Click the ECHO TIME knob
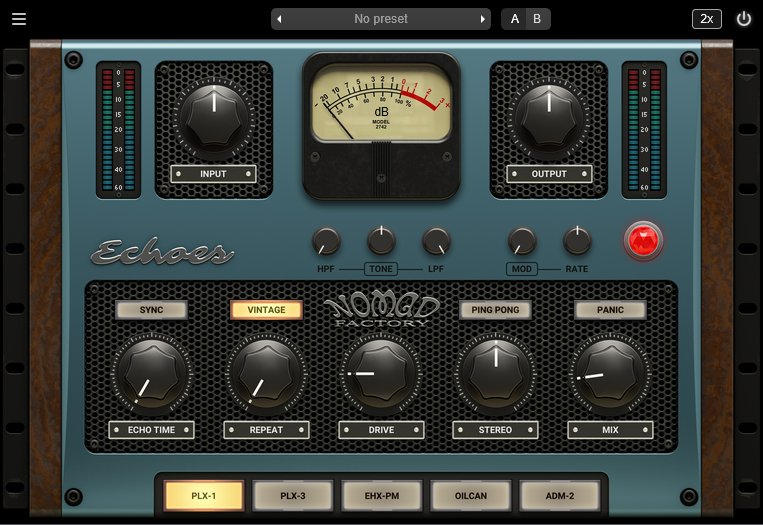 coord(152,374)
